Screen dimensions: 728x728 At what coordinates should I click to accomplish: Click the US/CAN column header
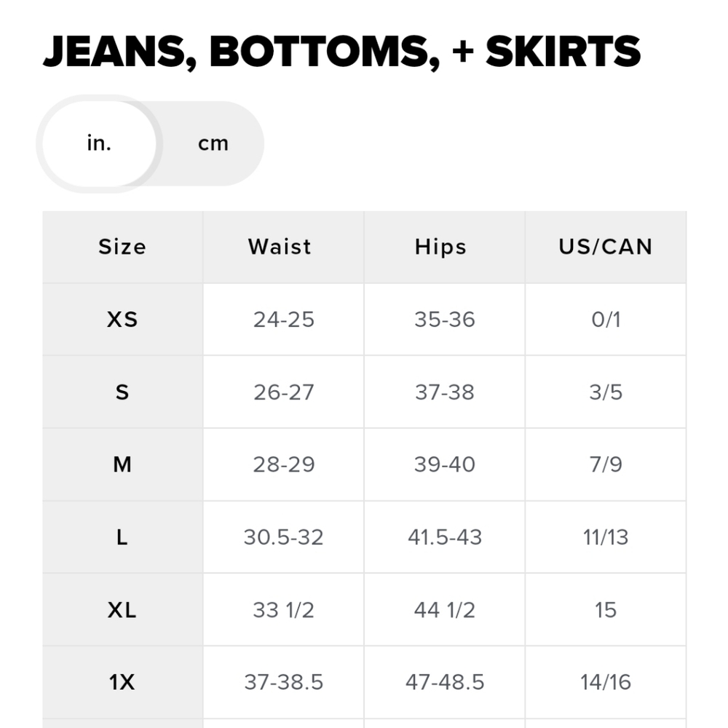point(605,247)
